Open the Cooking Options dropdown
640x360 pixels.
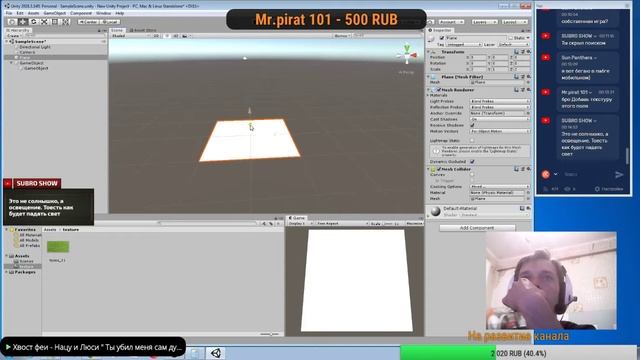(500, 187)
